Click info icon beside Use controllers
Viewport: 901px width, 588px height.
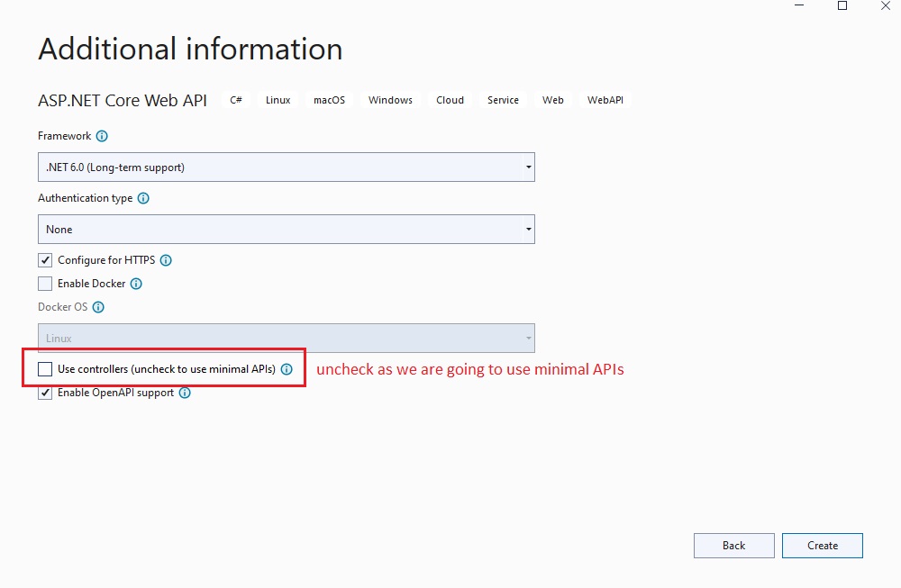(287, 369)
